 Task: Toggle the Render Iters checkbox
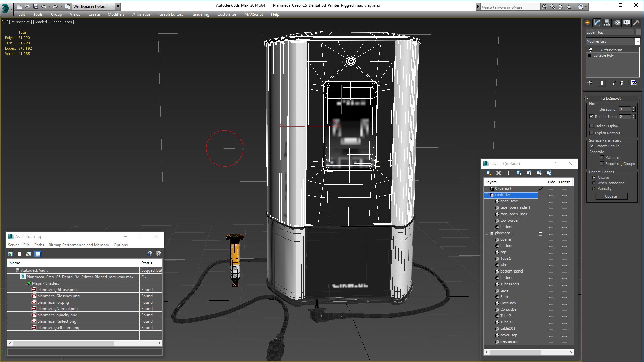point(592,117)
